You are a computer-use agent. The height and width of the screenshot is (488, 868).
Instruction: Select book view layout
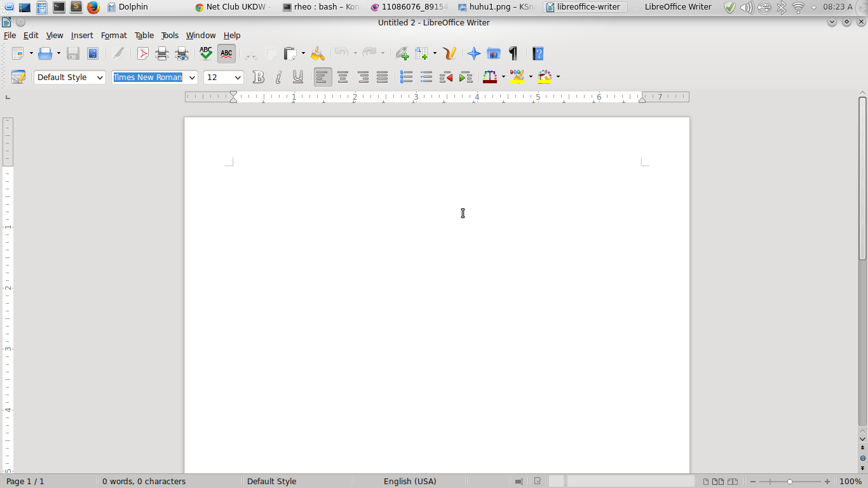coord(733,481)
